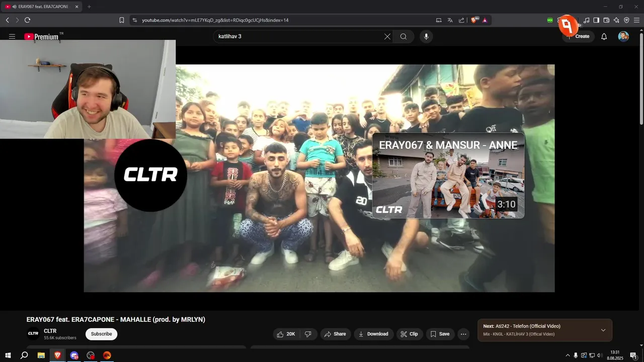Image resolution: width=644 pixels, height=362 pixels.
Task: Save the video to a playlist
Action: pos(440,334)
